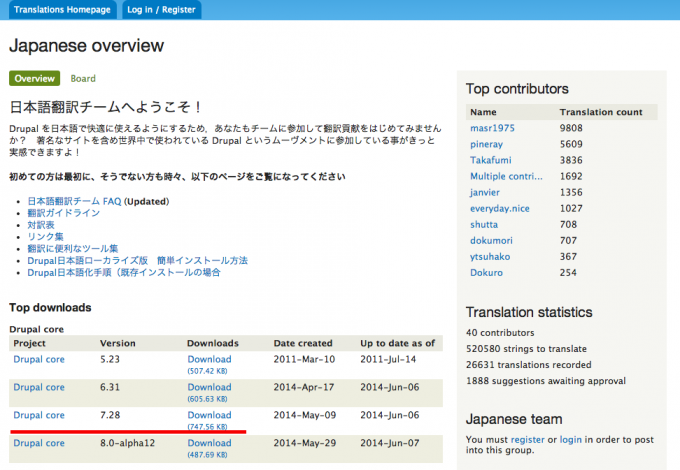View contributor masr1975's profile
Viewport: 680px width, 470px height.
[490, 128]
